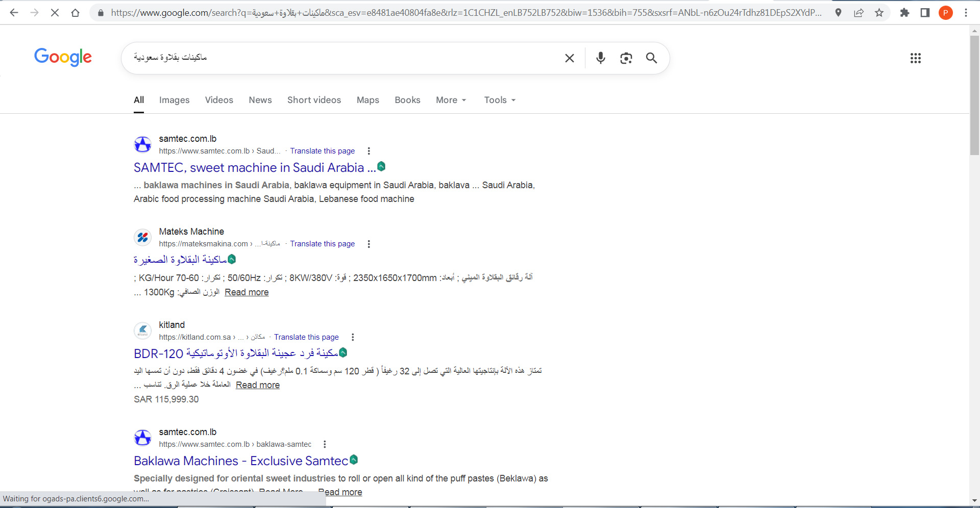Translate the first samtec.com.lb result page
This screenshot has width=980, height=508.
coord(323,151)
